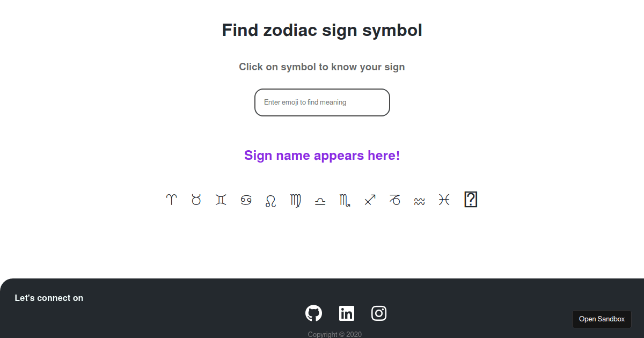
Task: Select the Sagittarius arrow symbol
Action: pyautogui.click(x=369, y=200)
